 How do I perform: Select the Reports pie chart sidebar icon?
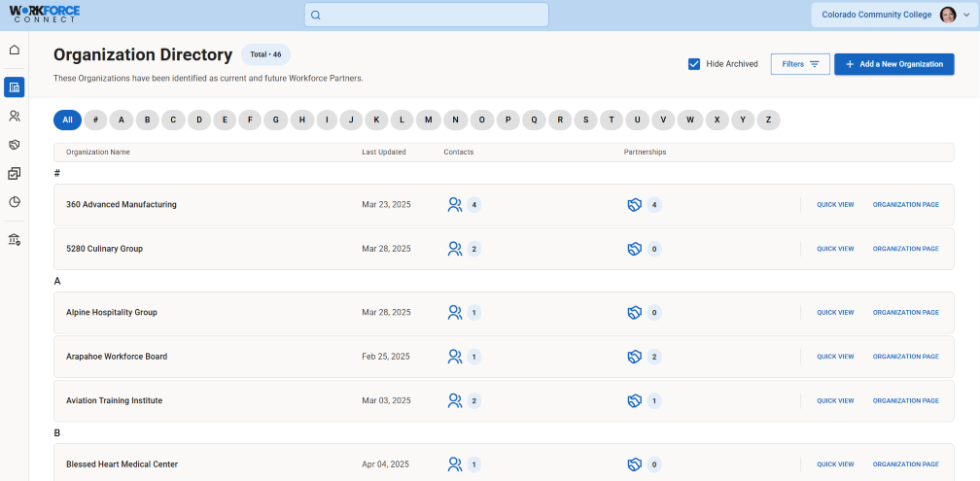pyautogui.click(x=15, y=202)
